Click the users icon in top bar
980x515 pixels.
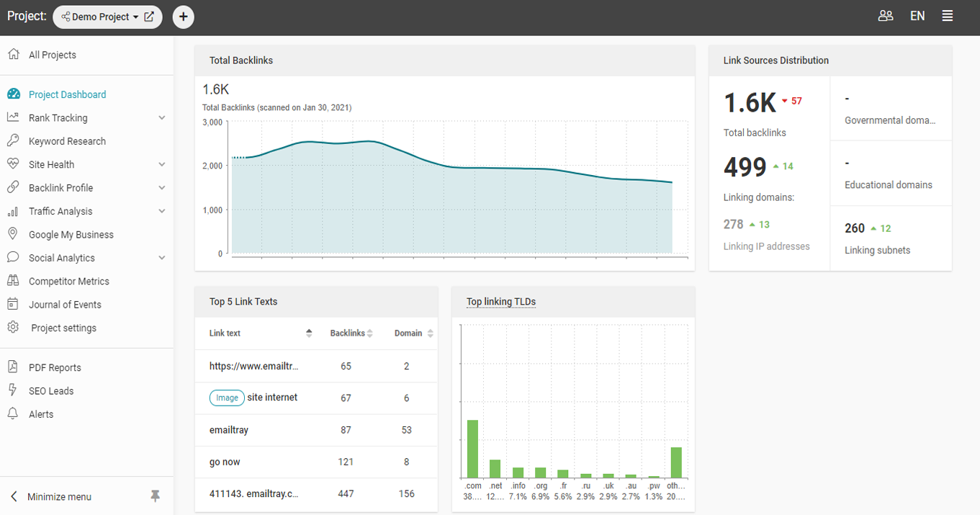(886, 16)
